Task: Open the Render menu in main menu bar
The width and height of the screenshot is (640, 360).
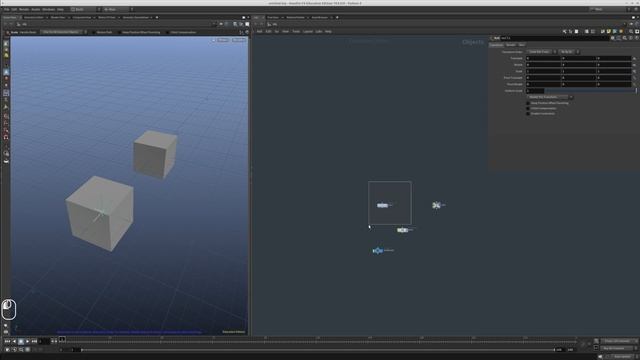Action: [24, 9]
